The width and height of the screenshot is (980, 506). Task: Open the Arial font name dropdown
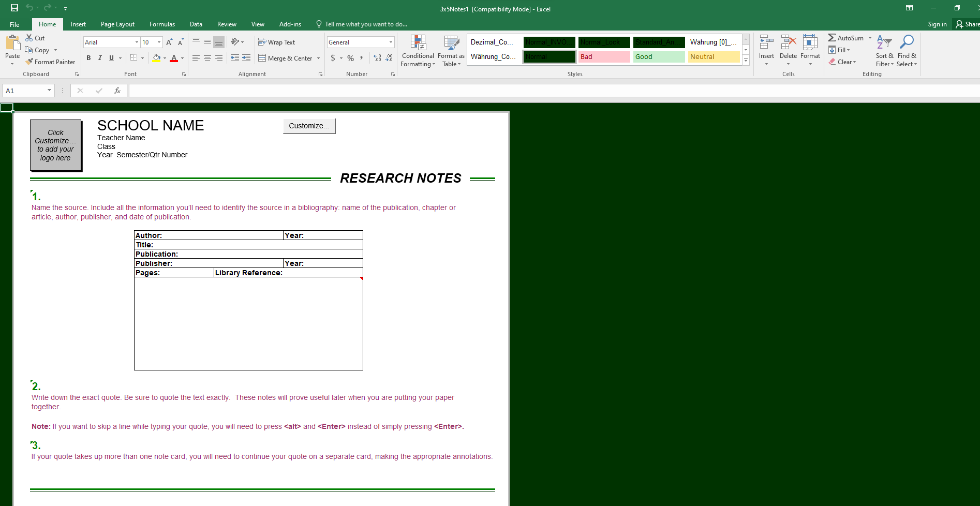(137, 42)
